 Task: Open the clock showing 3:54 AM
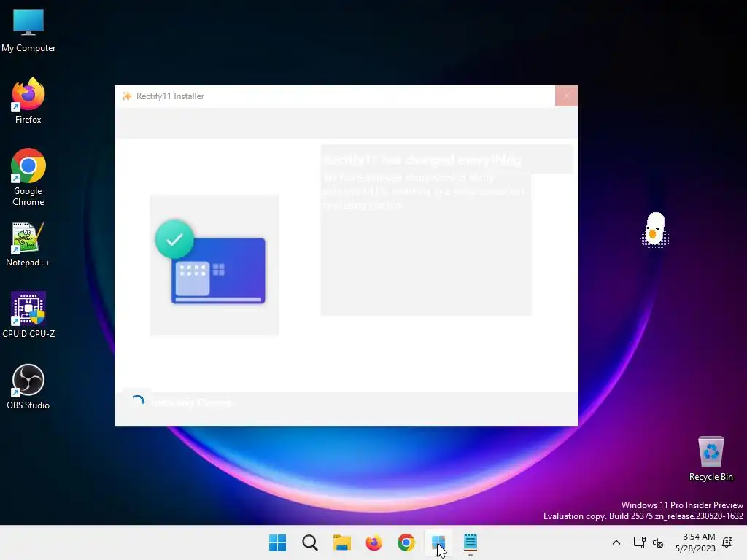[x=695, y=542]
